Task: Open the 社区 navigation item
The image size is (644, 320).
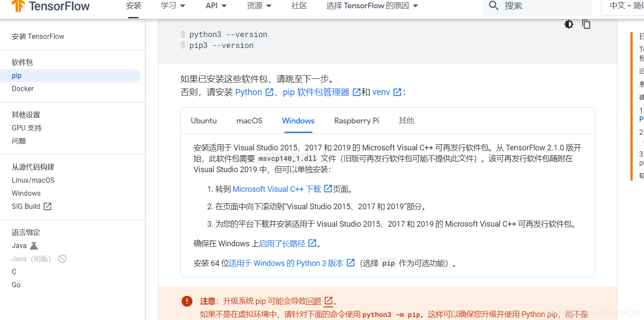Action: point(299,6)
